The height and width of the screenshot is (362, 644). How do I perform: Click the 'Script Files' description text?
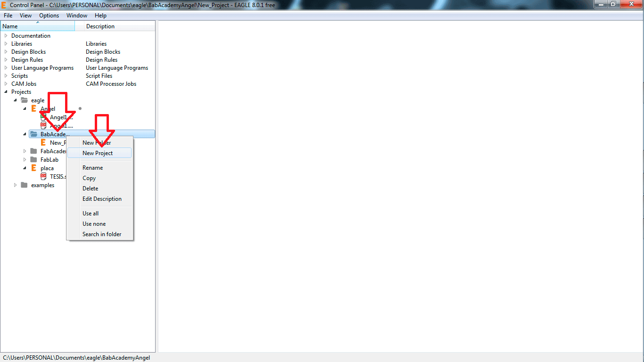pyautogui.click(x=99, y=76)
